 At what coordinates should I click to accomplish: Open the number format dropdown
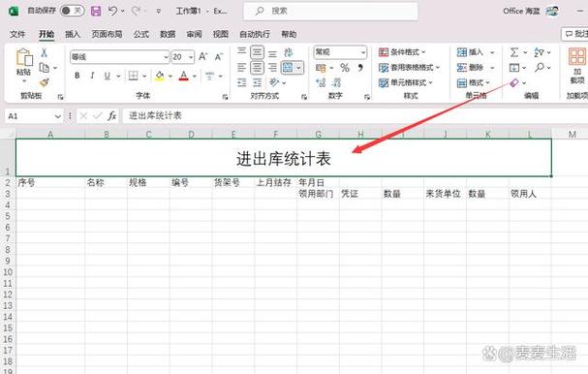(363, 52)
